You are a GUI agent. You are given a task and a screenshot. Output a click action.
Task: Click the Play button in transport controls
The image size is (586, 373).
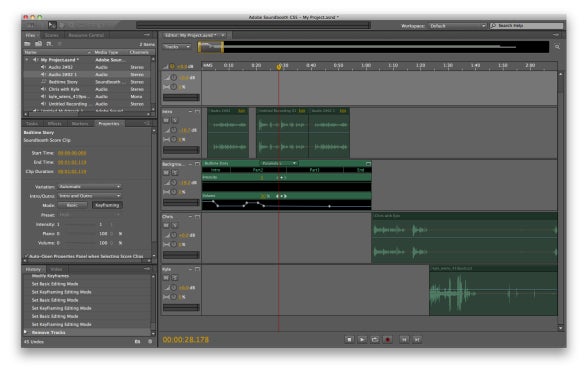pos(362,339)
